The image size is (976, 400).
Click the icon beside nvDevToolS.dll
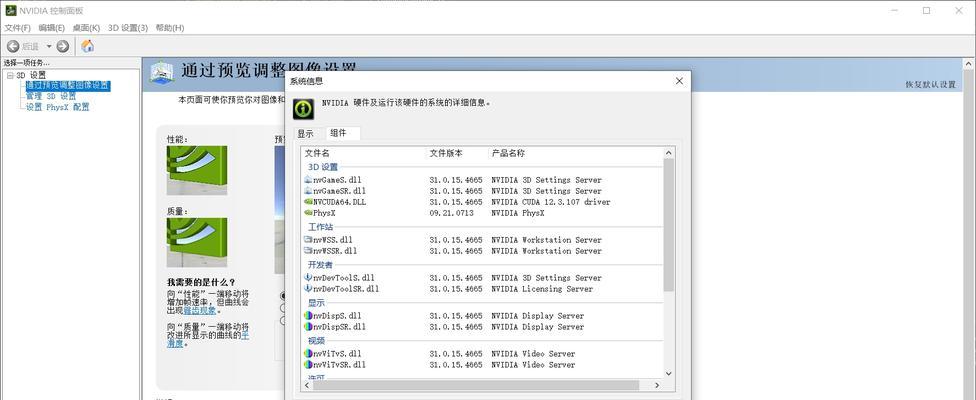(308, 277)
